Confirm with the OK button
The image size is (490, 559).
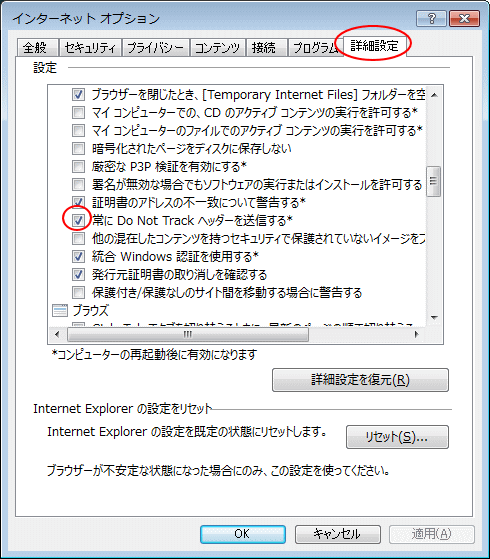(243, 534)
